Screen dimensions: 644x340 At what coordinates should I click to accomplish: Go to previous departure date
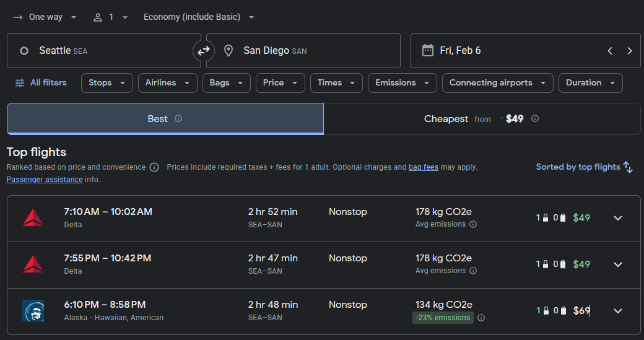pyautogui.click(x=610, y=51)
